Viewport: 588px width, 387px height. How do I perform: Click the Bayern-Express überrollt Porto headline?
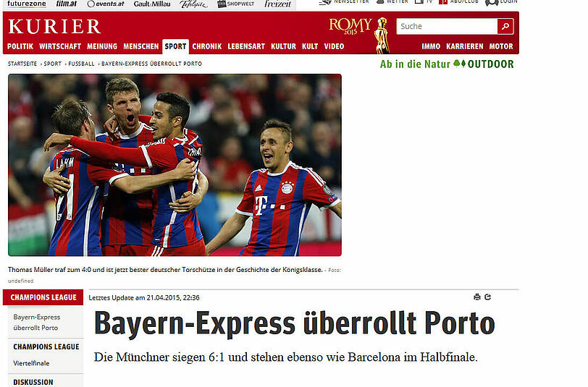[x=295, y=323]
